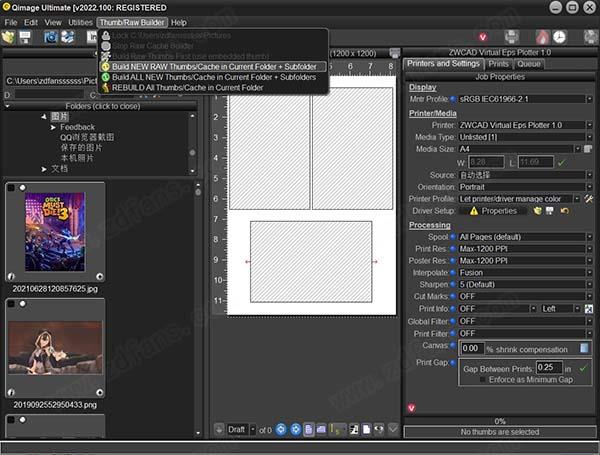The width and height of the screenshot is (600, 455).
Task: Switch to the Queue tab
Action: click(x=529, y=64)
